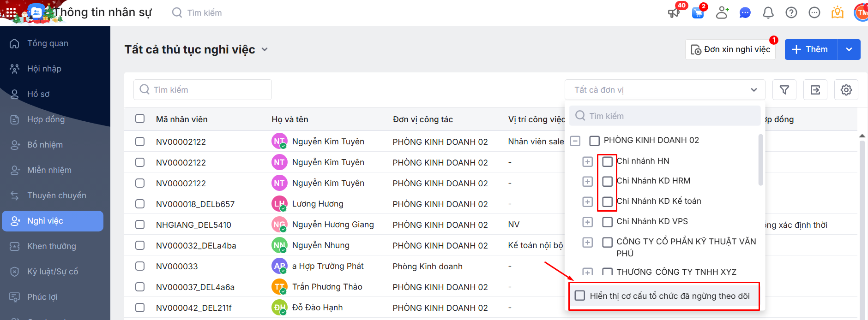Image resolution: width=868 pixels, height=320 pixels.
Task: Check PHÒNG KINH DOANH 02 unit checkbox
Action: (595, 141)
